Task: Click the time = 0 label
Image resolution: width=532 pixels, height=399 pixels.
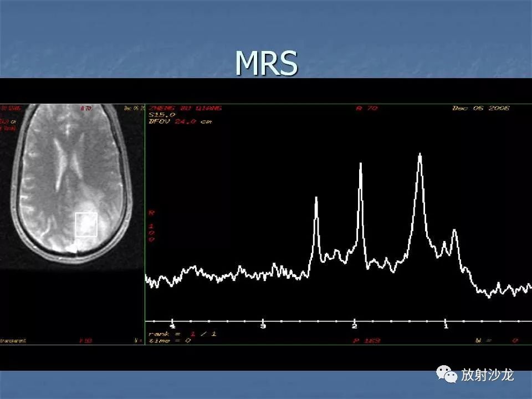Action: click(170, 340)
